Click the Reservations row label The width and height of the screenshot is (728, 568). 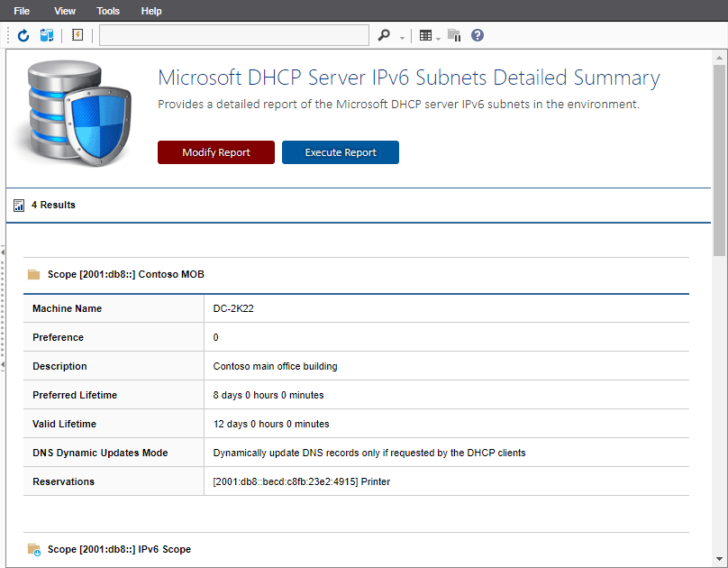pos(63,481)
